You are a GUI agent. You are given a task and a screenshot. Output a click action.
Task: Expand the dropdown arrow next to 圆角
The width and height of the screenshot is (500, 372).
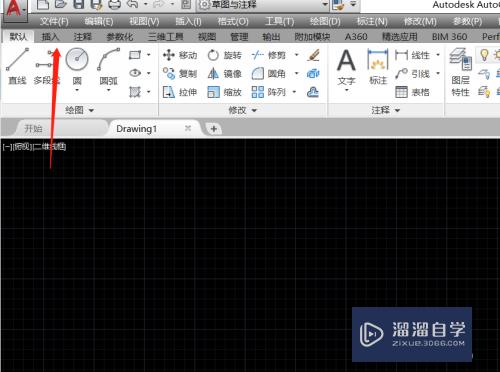(297, 73)
